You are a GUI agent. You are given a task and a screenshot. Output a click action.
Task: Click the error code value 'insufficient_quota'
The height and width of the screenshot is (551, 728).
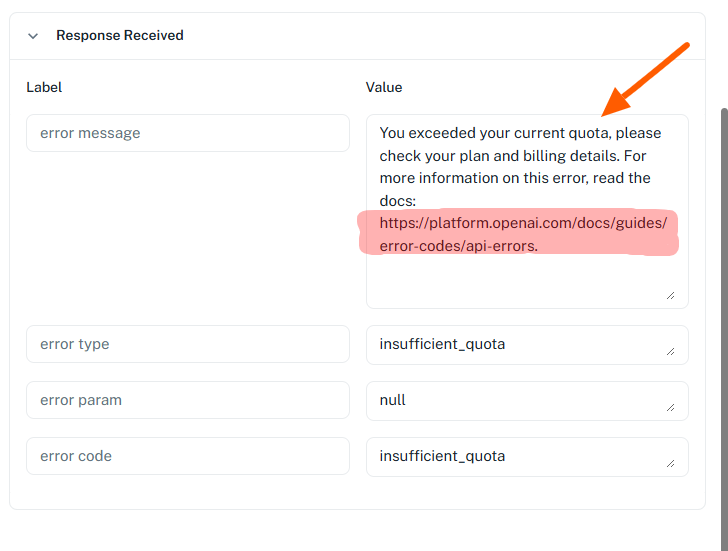click(x=442, y=456)
